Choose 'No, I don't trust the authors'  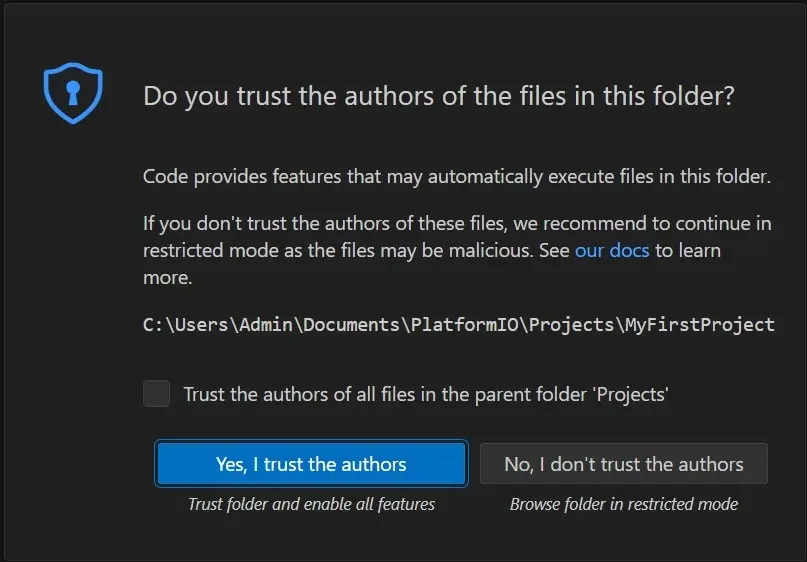[623, 464]
